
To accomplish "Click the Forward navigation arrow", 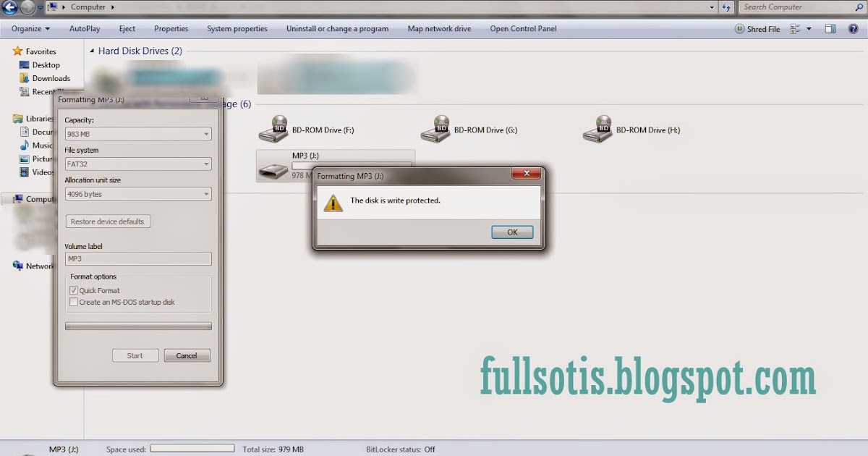I will point(27,8).
